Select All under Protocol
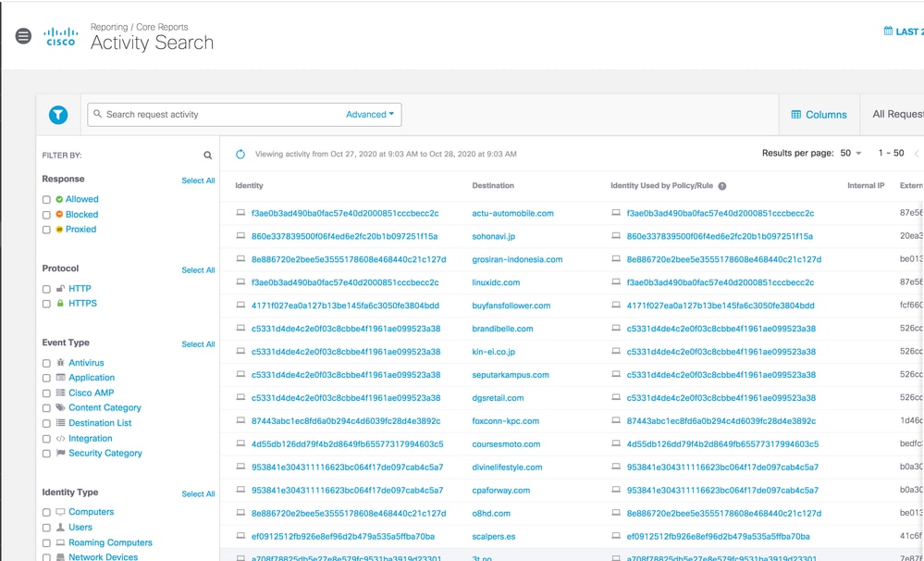 (x=198, y=270)
